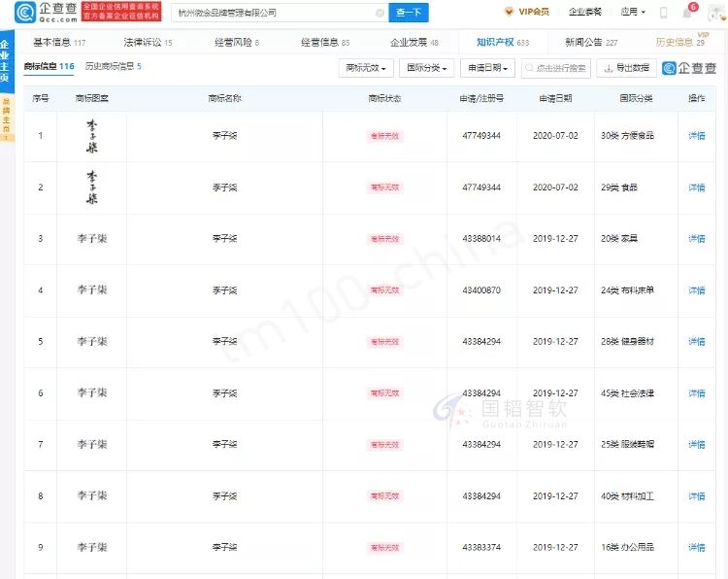
Task: Clear the search box with the X icon
Action: tap(380, 13)
